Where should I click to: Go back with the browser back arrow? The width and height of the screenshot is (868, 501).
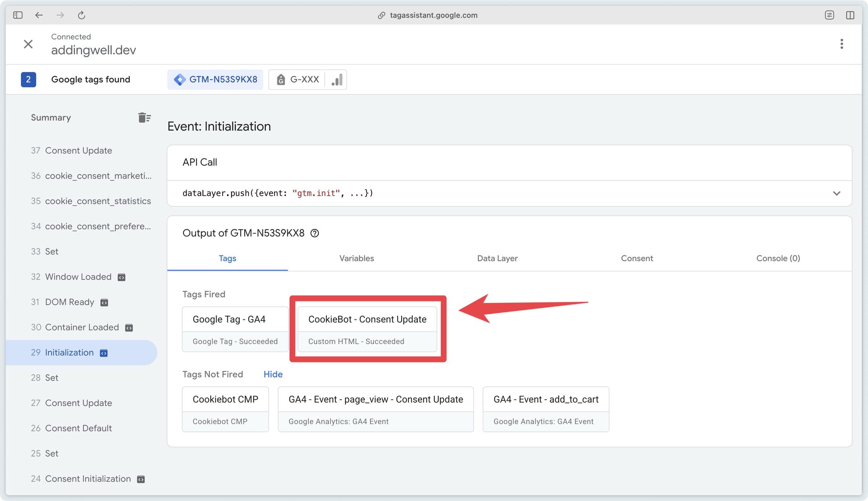click(x=39, y=15)
